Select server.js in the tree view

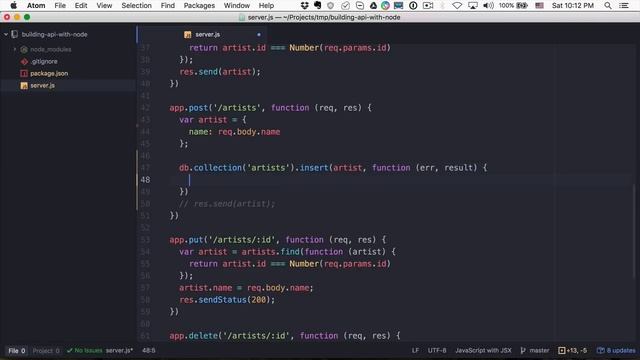[x=68, y=86]
